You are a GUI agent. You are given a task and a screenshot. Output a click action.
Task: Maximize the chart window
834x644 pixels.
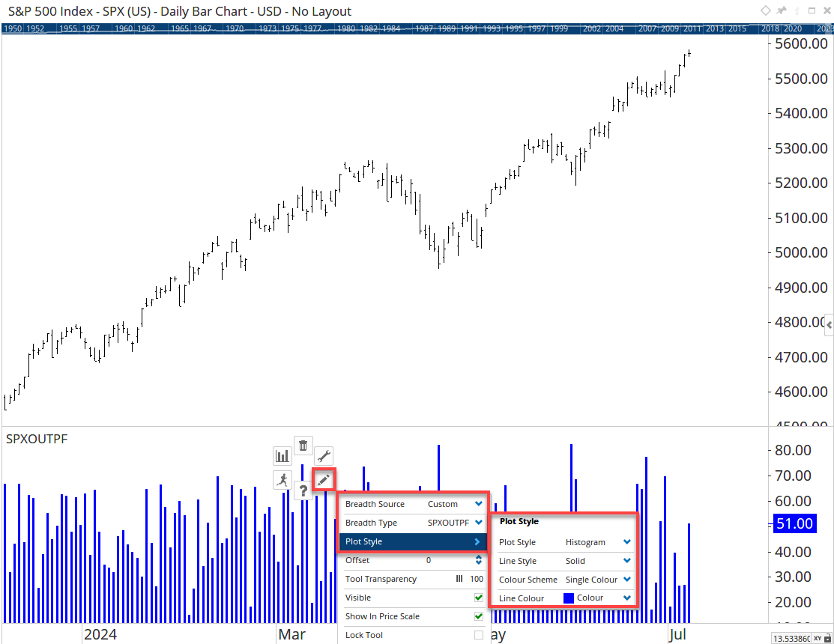[812, 10]
